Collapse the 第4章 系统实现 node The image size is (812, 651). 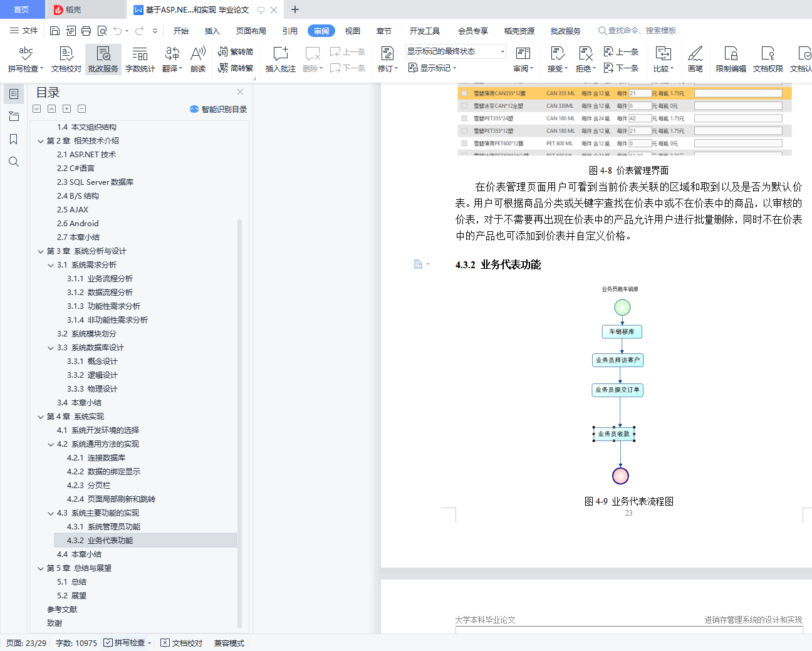(x=41, y=417)
